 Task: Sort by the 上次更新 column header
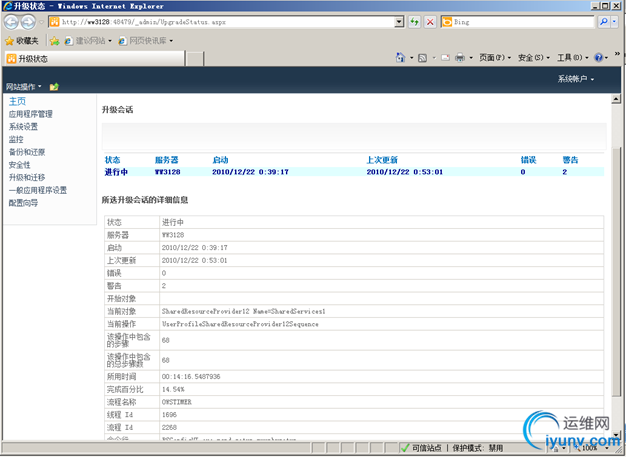(x=382, y=160)
